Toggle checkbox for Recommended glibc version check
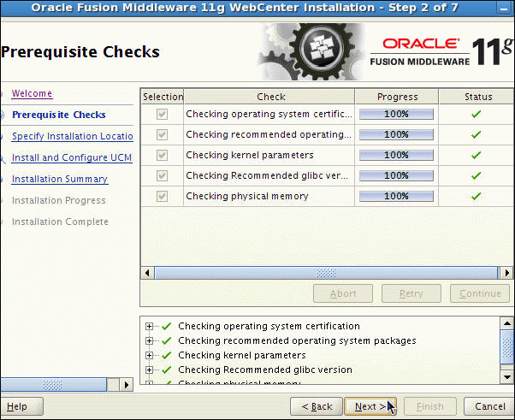Viewport: 515px width, 420px height. (162, 175)
